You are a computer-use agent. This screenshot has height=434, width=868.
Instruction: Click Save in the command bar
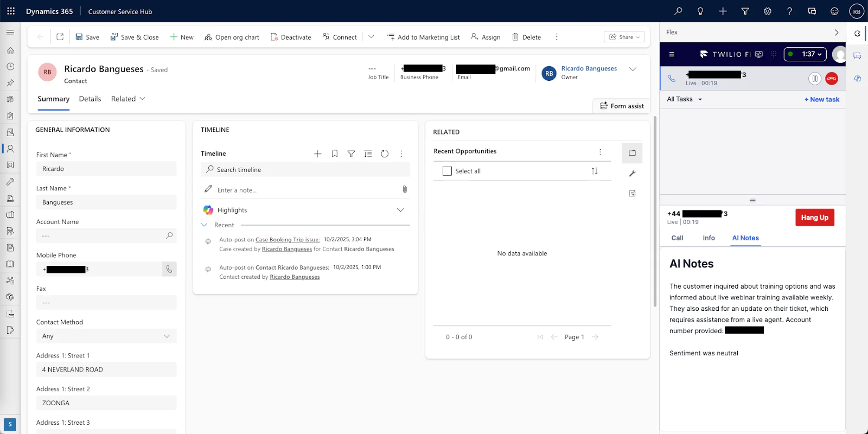point(87,37)
